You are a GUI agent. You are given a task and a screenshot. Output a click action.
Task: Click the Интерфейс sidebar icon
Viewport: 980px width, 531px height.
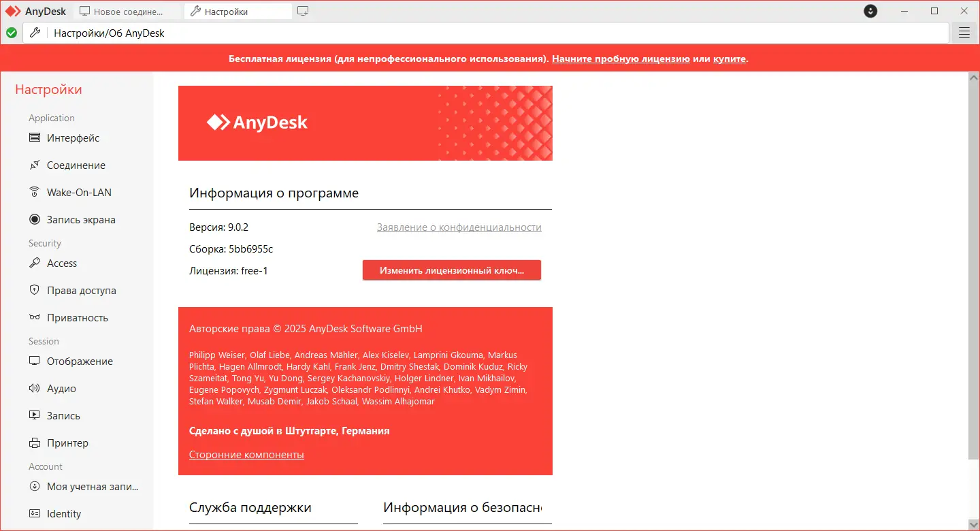point(35,138)
